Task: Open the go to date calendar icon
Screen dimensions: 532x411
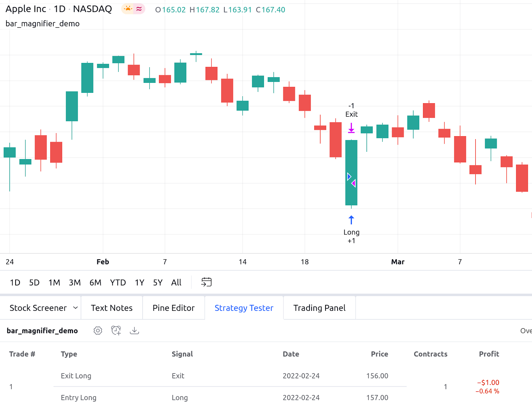Action: pyautogui.click(x=206, y=282)
